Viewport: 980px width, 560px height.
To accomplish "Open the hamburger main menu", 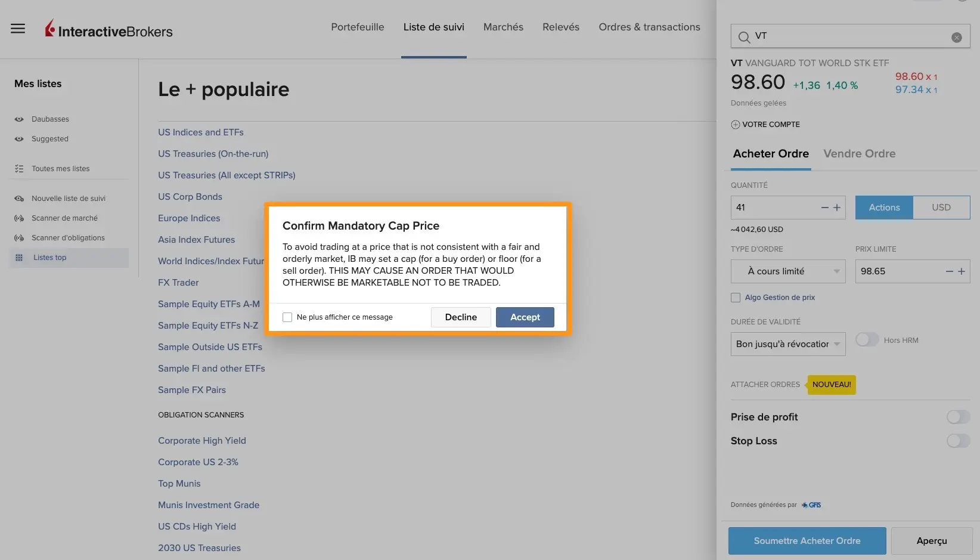I will pyautogui.click(x=18, y=29).
